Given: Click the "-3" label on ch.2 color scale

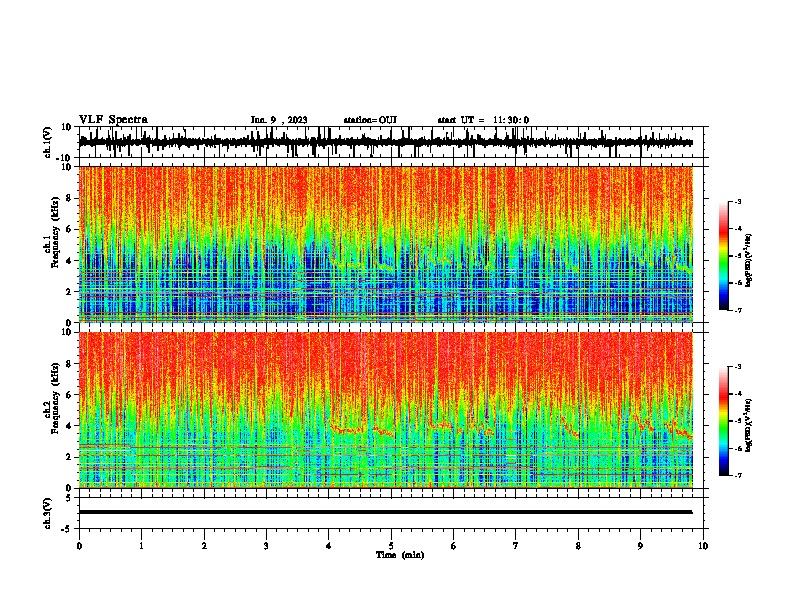Looking at the screenshot, I should [738, 367].
